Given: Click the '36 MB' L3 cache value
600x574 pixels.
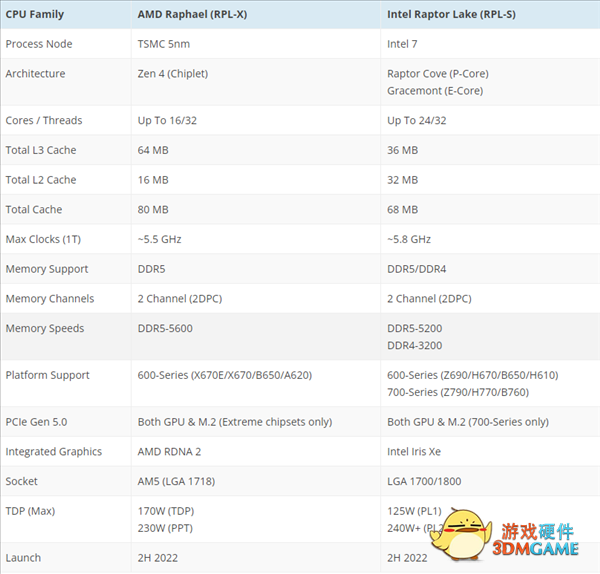Looking at the screenshot, I should click(402, 150).
